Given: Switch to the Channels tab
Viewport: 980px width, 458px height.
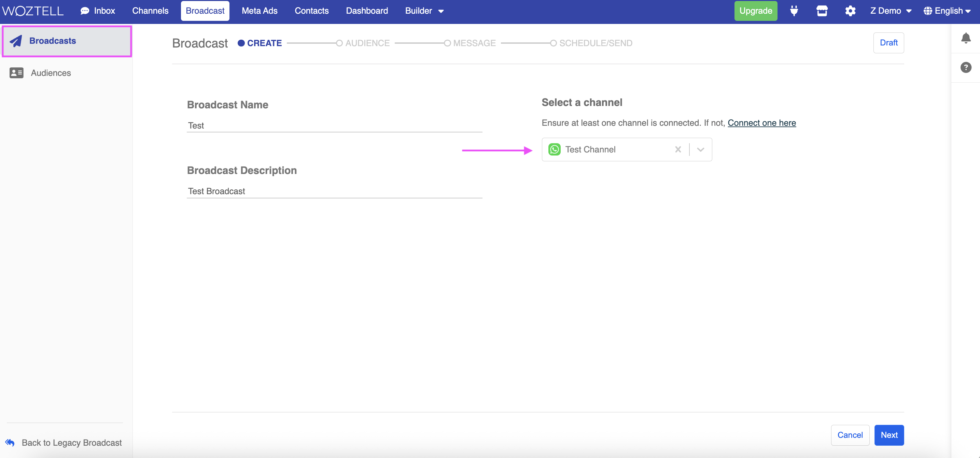Looking at the screenshot, I should (x=150, y=11).
